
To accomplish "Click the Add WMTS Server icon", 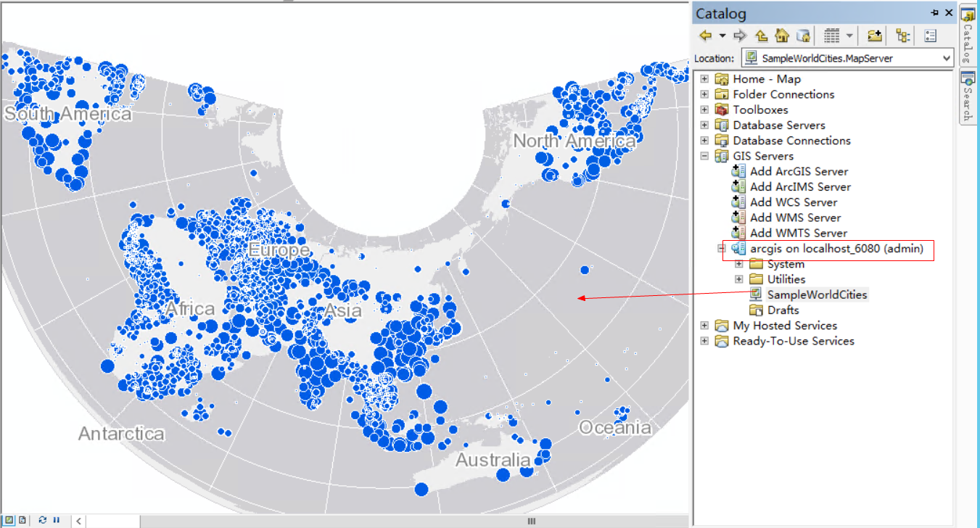I will coord(738,233).
